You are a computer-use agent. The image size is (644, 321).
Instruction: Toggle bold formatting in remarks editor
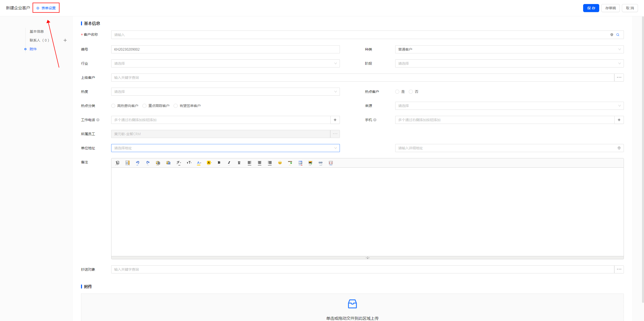coord(219,163)
